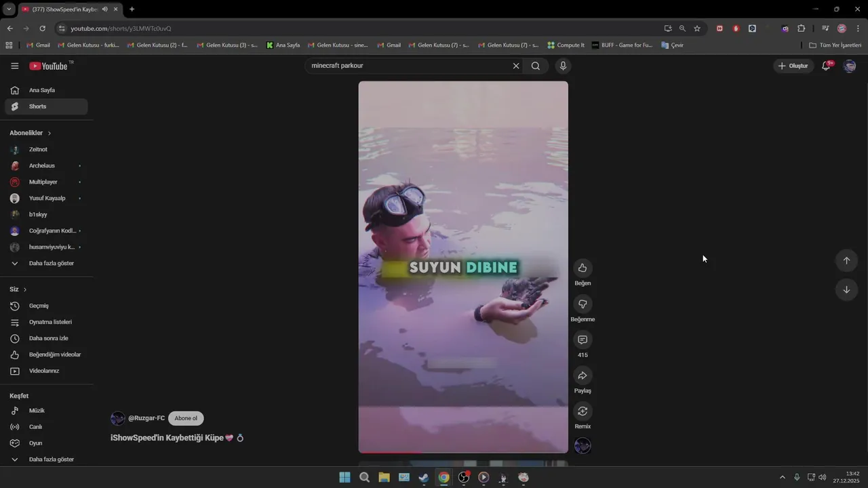The image size is (868, 488).
Task: Bookmark this page with the star
Action: [x=697, y=28]
